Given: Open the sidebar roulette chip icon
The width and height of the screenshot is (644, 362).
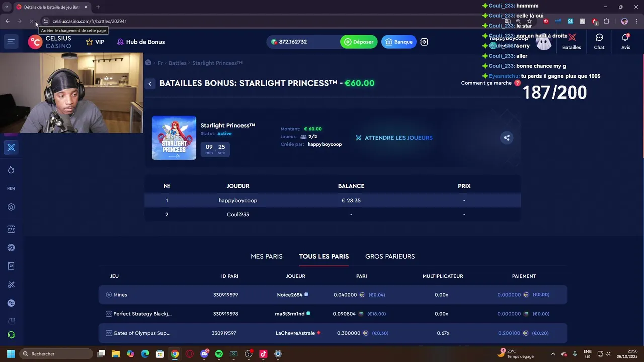Looking at the screenshot, I should pyautogui.click(x=11, y=248).
